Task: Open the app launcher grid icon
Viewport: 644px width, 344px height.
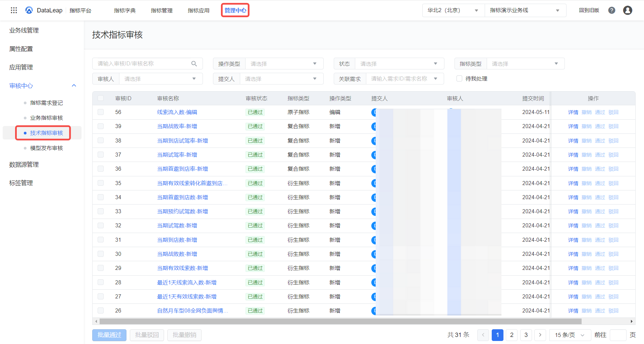Action: click(x=14, y=10)
